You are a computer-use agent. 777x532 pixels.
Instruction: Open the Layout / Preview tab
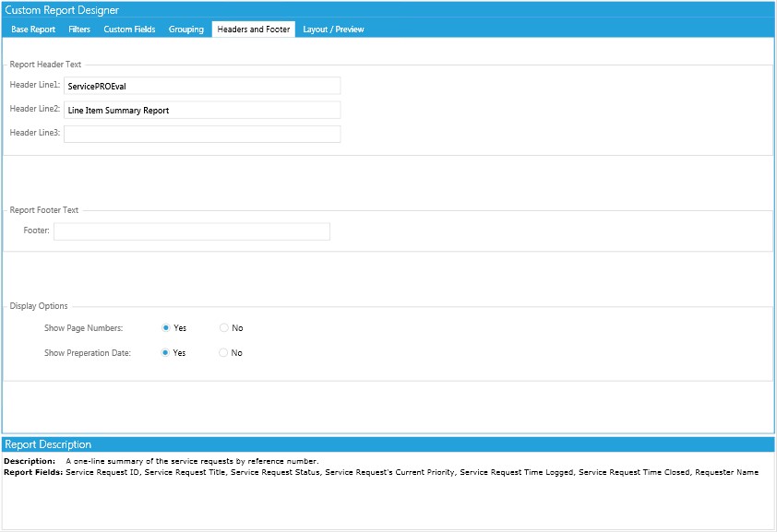pos(333,29)
